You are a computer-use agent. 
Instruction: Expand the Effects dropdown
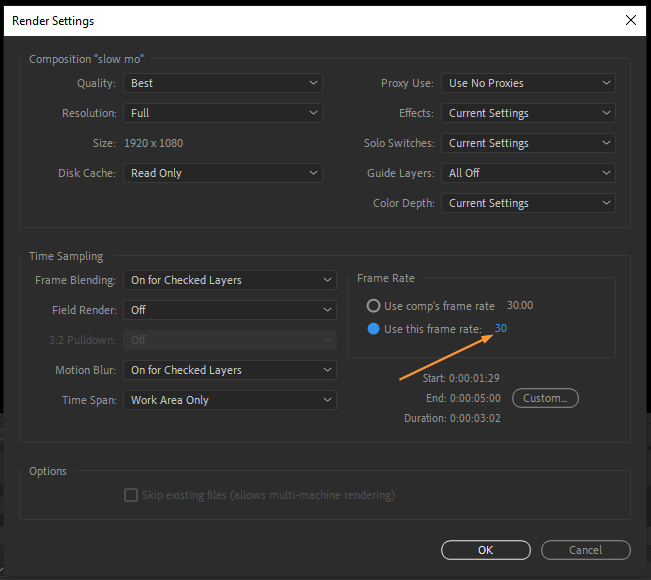pyautogui.click(x=528, y=113)
